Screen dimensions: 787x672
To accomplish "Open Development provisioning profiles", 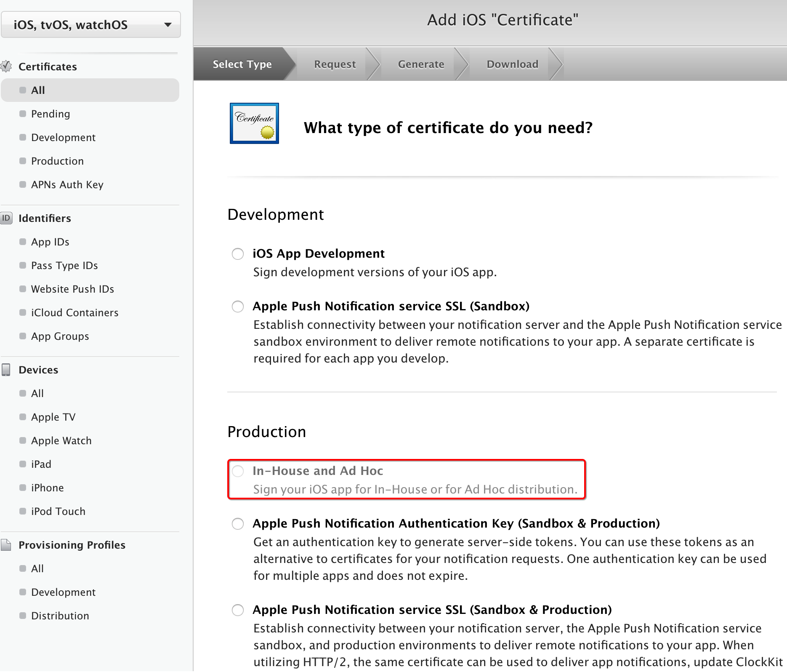I will [x=63, y=592].
